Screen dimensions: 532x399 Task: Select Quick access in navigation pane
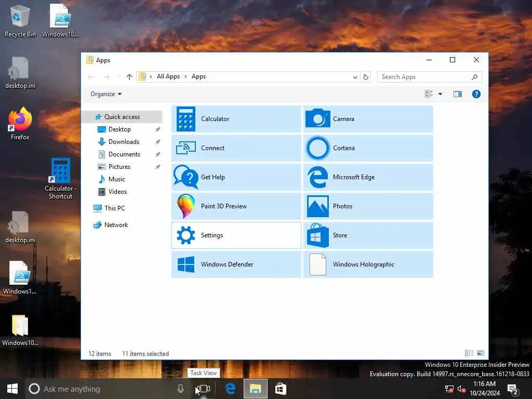pos(122,117)
